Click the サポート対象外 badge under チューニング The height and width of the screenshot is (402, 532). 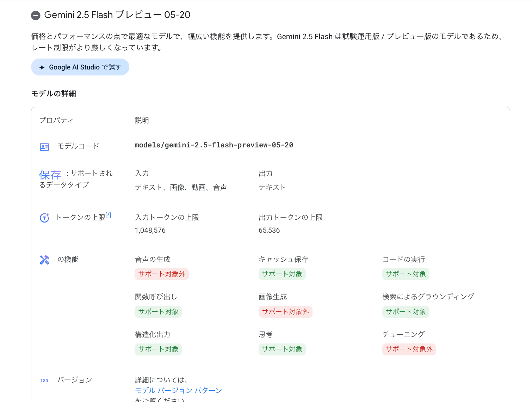click(409, 349)
